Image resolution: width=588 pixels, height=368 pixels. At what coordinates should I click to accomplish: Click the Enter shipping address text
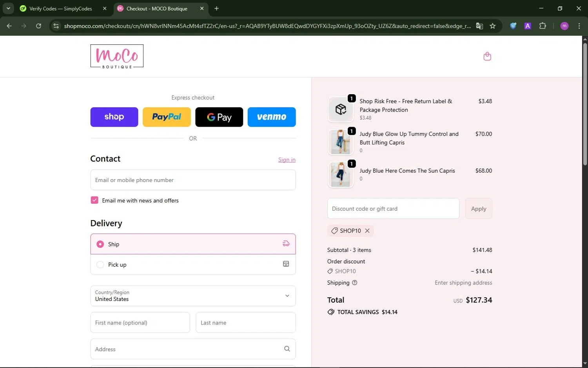point(463,283)
